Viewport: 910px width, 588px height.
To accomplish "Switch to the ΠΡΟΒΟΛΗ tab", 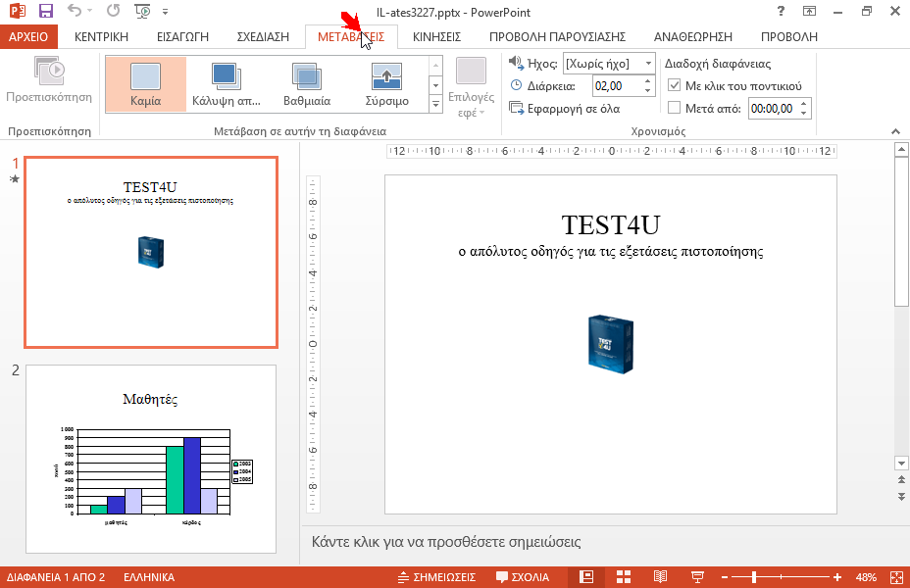I will coord(788,36).
